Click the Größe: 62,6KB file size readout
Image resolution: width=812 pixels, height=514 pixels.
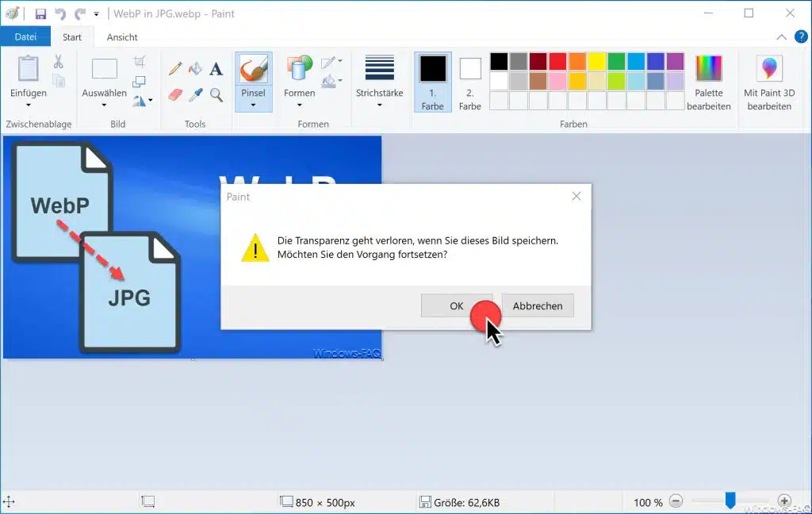coord(466,502)
